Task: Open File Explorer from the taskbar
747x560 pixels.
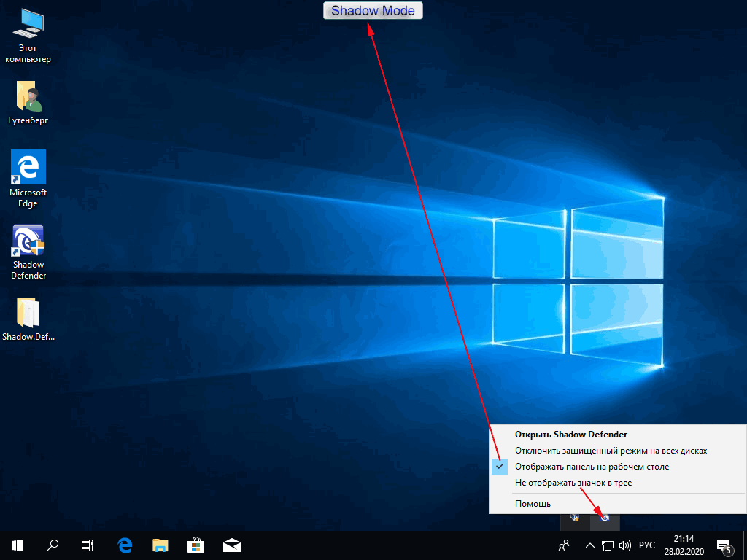Action: pos(160,545)
